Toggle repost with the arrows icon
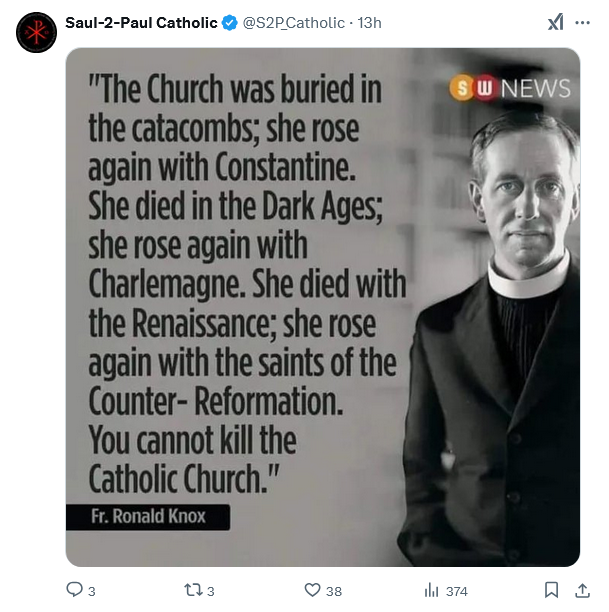The image size is (609, 612). tap(193, 590)
